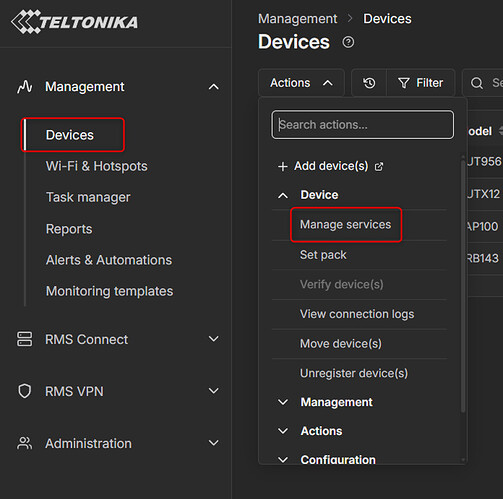Click the Administration users icon
The image size is (503, 499).
click(25, 443)
